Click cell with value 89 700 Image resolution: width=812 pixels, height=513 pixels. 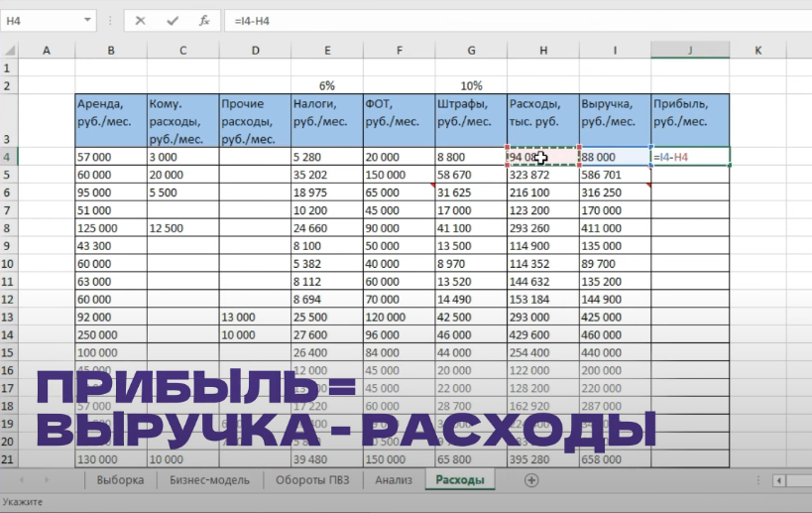(616, 263)
